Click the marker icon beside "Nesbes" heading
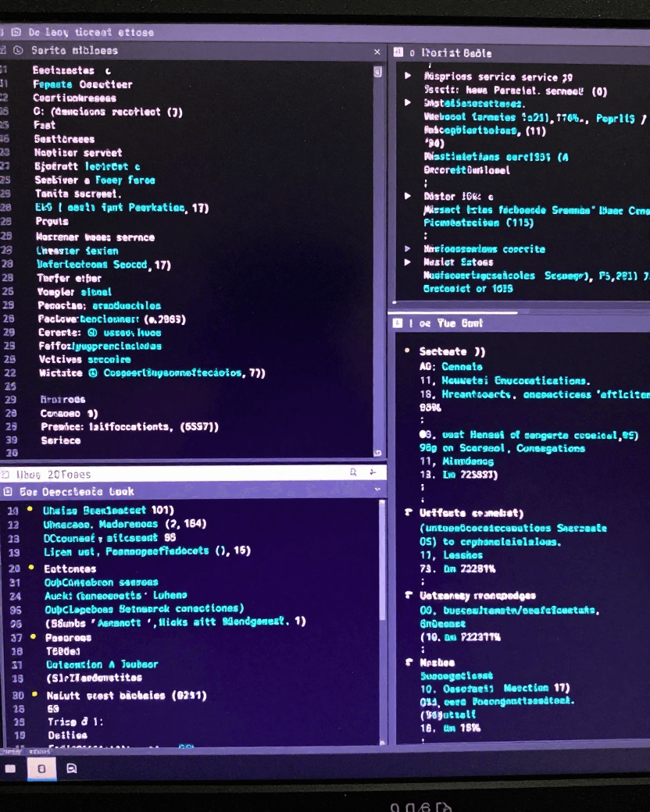 [409, 662]
